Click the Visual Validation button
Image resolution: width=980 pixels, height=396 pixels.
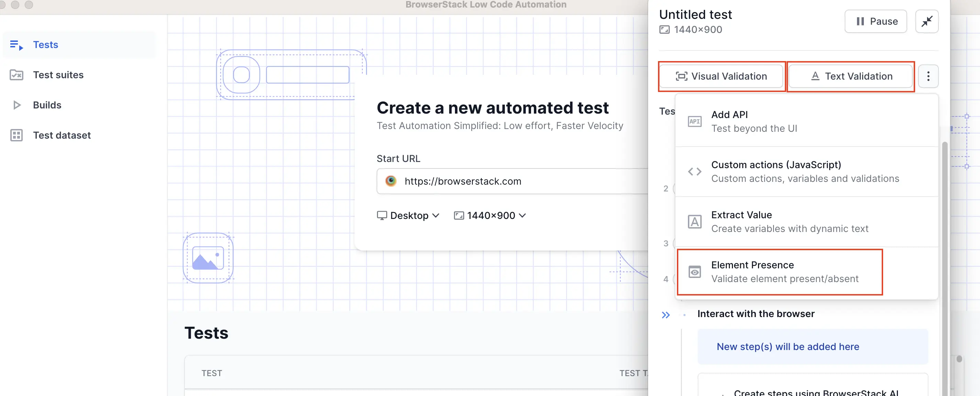click(721, 77)
